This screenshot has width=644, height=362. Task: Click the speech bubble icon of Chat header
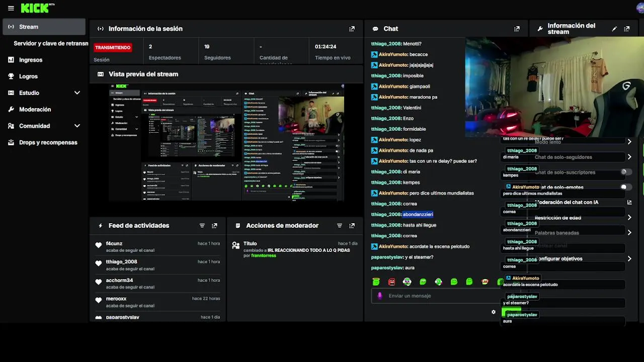point(375,29)
